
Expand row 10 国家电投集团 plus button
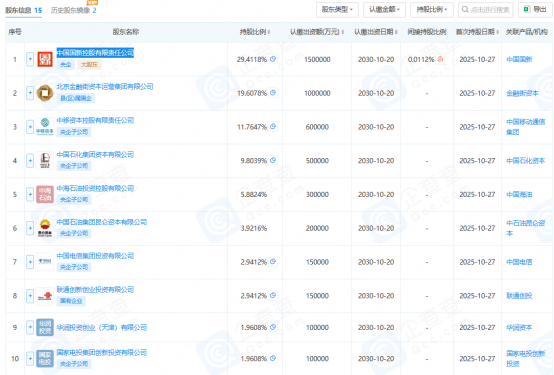coord(30,358)
